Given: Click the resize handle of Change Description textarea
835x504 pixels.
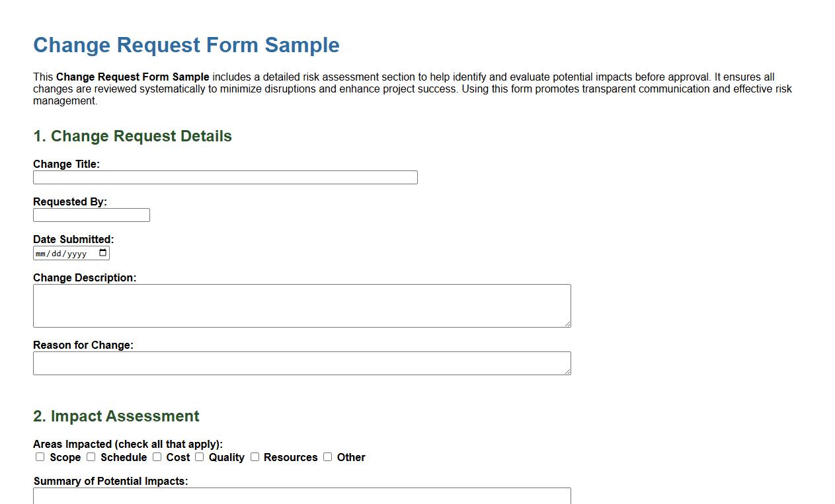Looking at the screenshot, I should tap(567, 323).
